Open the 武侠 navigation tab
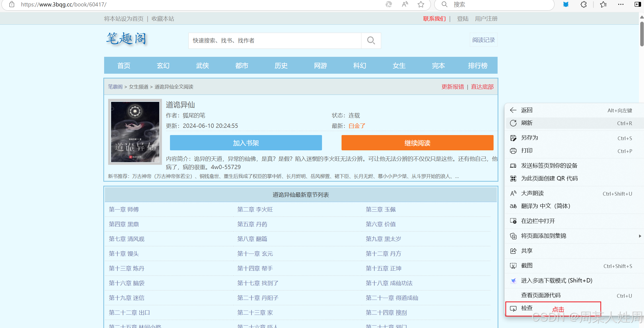 pos(202,65)
